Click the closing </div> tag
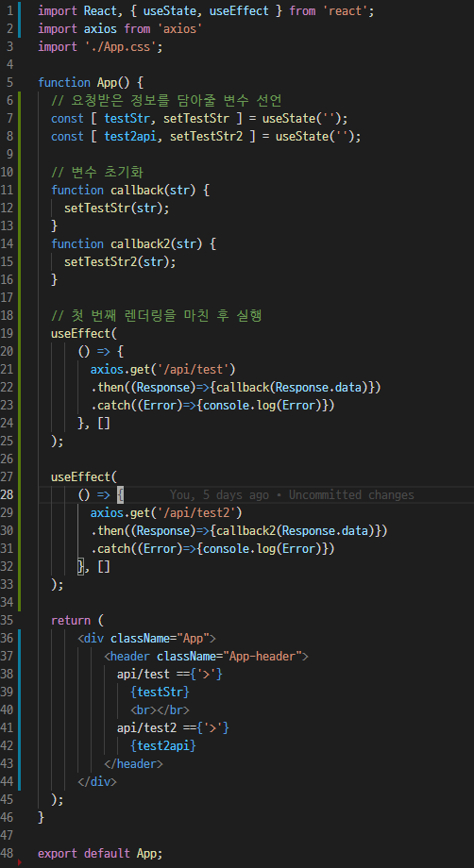The image size is (474, 868). click(x=97, y=781)
